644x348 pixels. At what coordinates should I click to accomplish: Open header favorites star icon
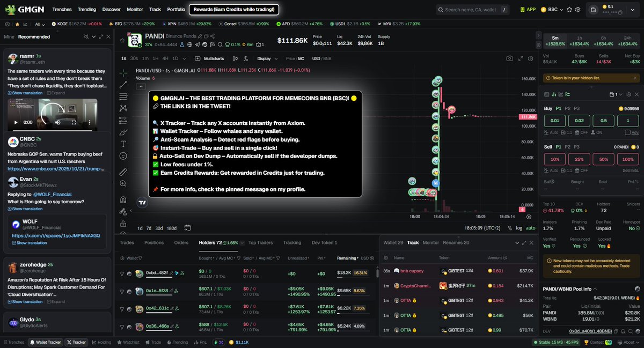(x=569, y=10)
